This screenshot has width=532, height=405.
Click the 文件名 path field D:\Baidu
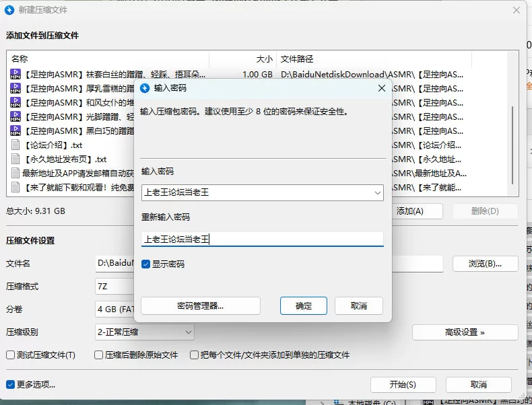click(114, 264)
